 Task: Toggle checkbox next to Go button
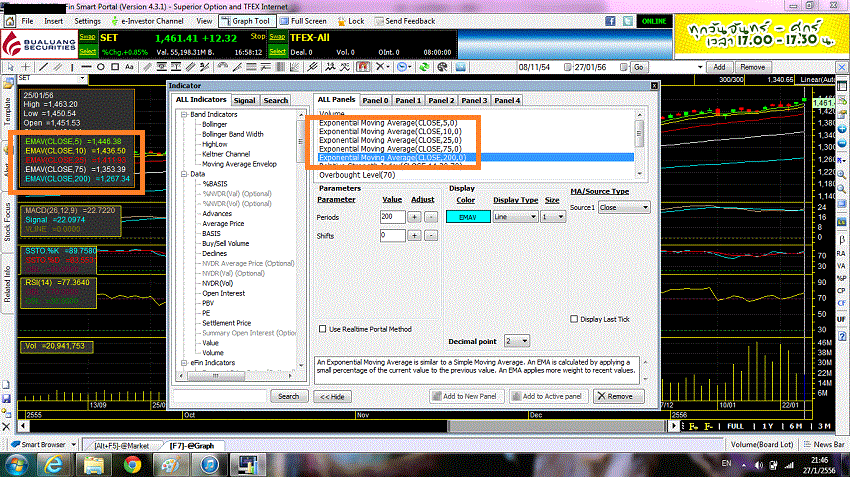624,67
